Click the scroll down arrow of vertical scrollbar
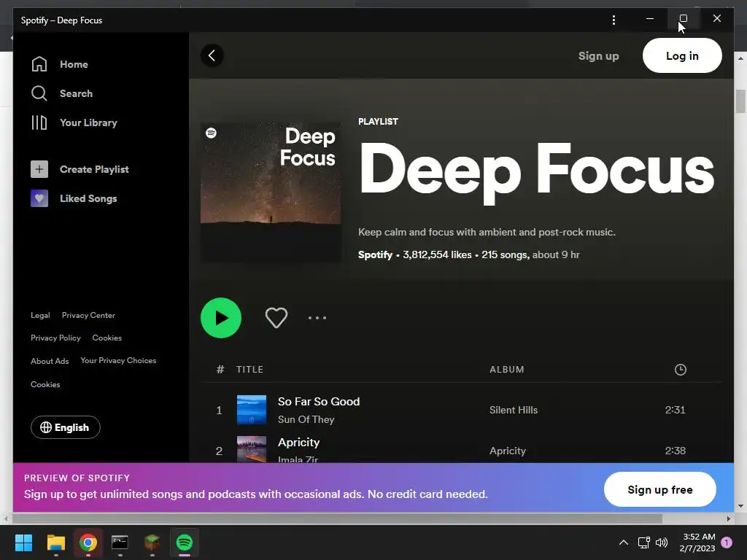Image resolution: width=747 pixels, height=560 pixels. [740, 506]
